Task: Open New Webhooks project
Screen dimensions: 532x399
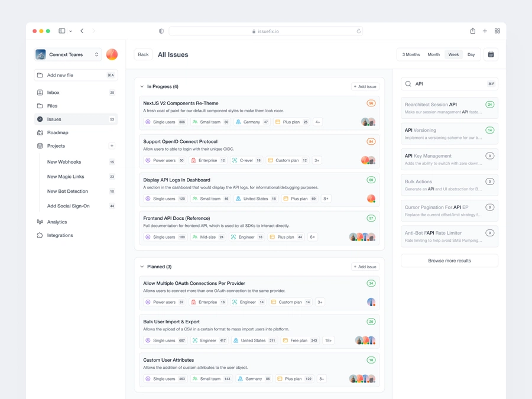Action: point(64,162)
